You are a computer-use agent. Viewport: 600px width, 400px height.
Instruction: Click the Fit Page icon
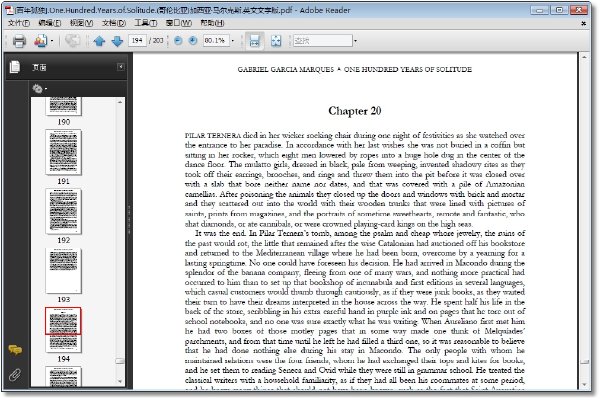[276, 41]
